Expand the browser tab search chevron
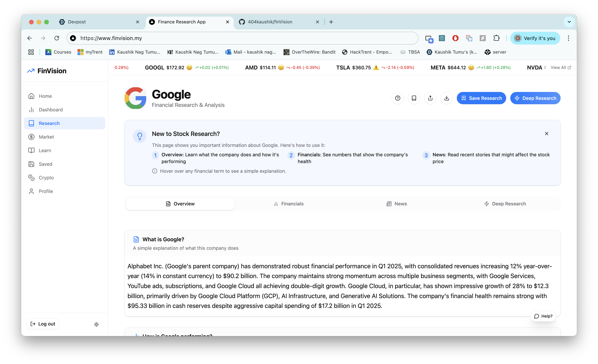 [569, 22]
